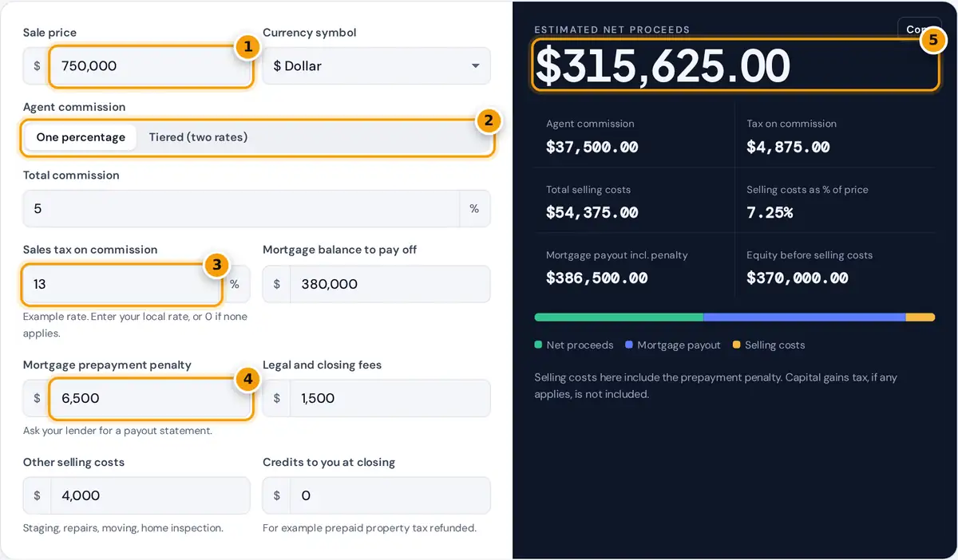This screenshot has width=958, height=560.
Task: Click the Mortgage payout legend label
Action: [x=679, y=345]
